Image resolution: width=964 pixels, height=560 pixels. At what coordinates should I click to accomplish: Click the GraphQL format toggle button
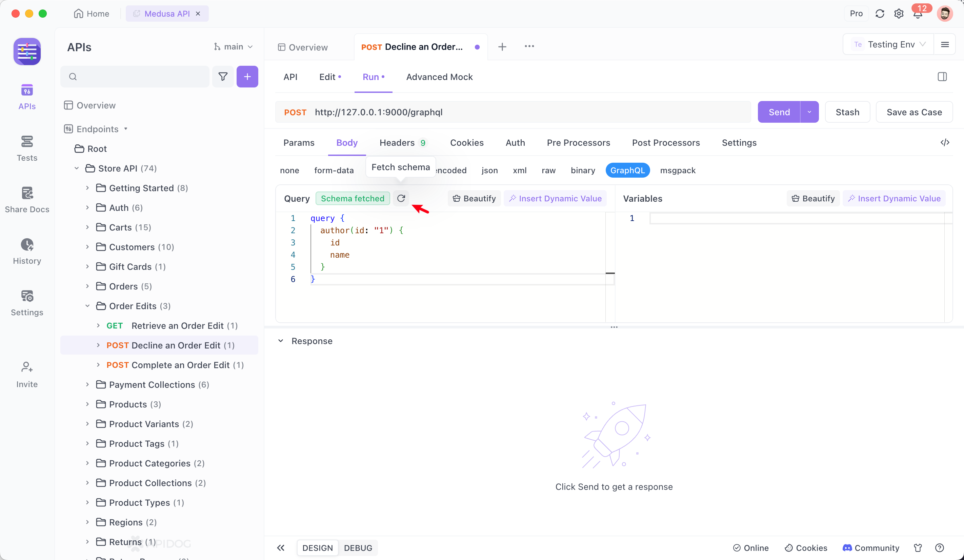627,170
